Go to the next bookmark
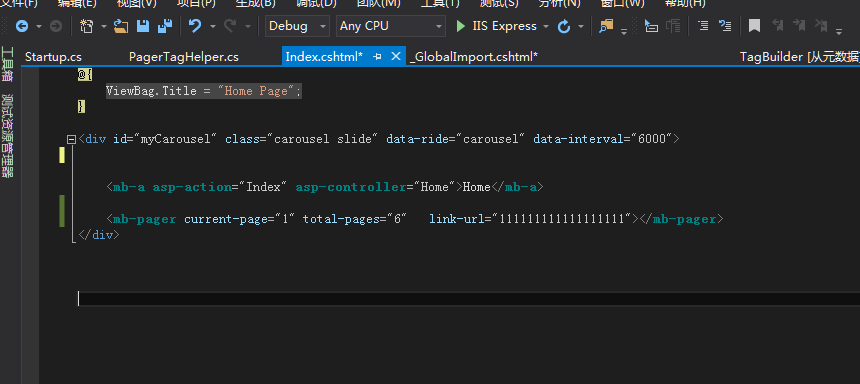This screenshot has width=860, height=384. 799,26
